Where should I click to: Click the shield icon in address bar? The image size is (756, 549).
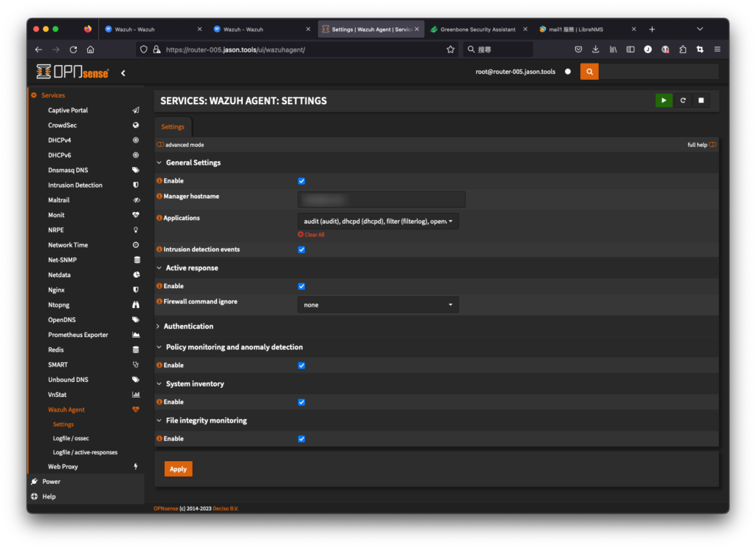coord(144,50)
